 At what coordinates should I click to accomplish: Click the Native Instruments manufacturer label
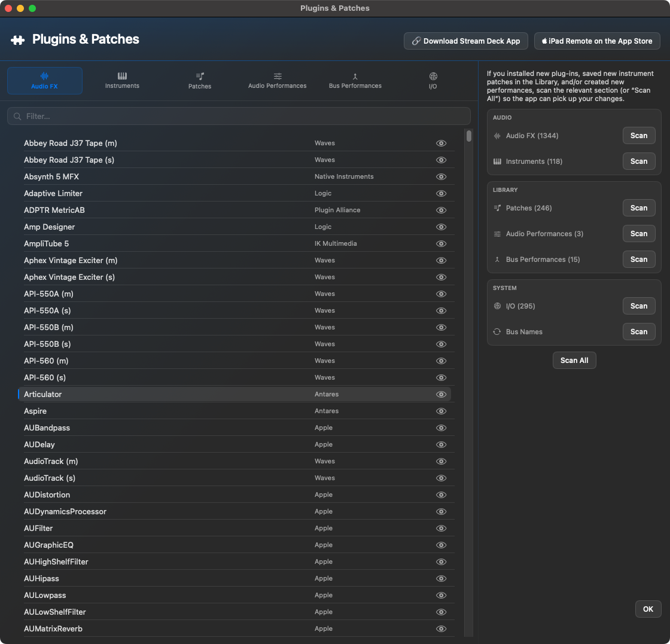[x=344, y=177]
